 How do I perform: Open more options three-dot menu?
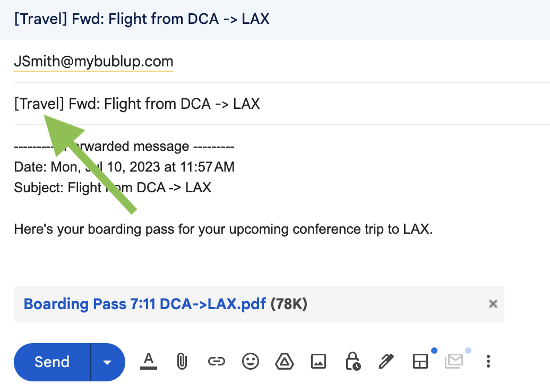click(488, 362)
